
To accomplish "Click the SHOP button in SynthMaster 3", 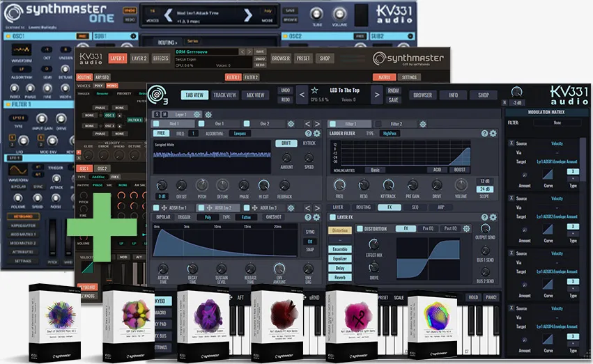I will (484, 95).
